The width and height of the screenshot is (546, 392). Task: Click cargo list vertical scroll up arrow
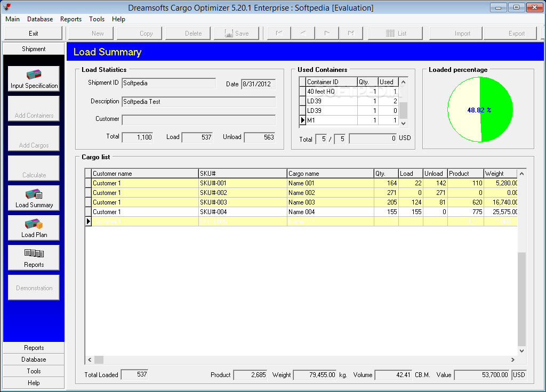click(521, 174)
